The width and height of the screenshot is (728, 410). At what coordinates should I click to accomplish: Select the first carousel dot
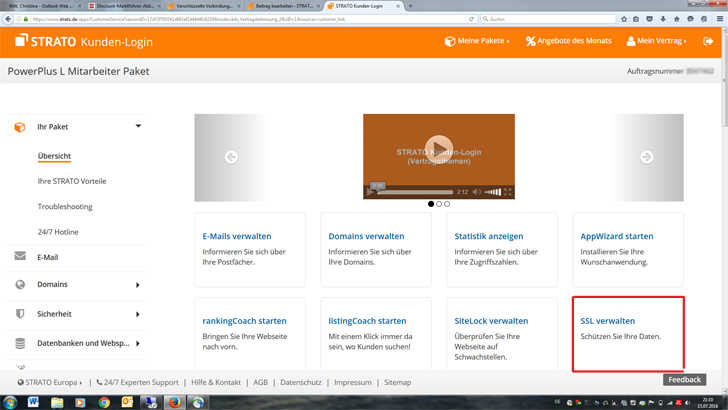click(x=431, y=204)
